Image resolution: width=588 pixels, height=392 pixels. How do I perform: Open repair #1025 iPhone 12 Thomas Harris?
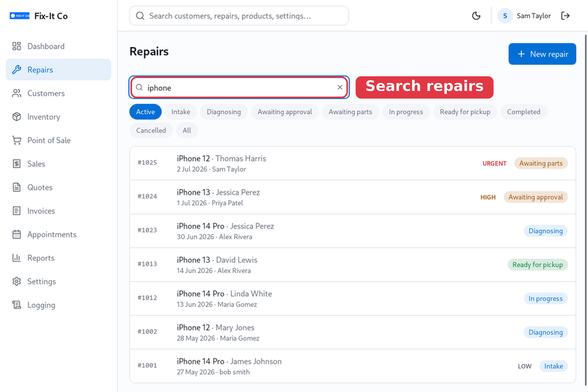(352, 163)
